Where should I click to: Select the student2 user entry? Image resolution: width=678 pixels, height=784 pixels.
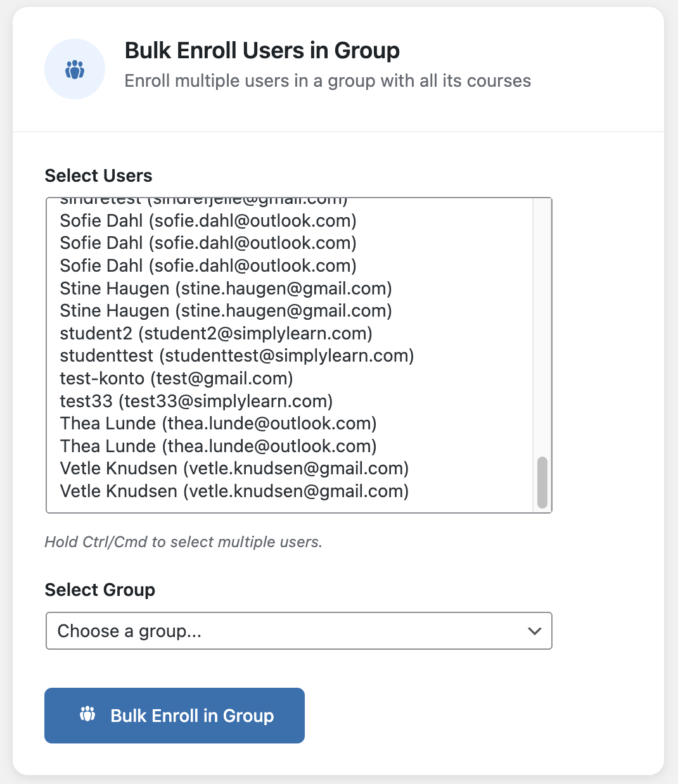[216, 333]
